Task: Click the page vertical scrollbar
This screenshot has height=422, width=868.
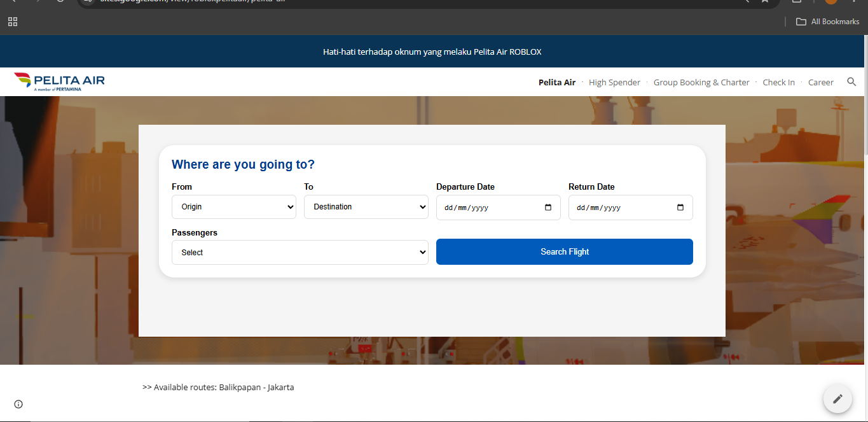Action: [x=866, y=95]
